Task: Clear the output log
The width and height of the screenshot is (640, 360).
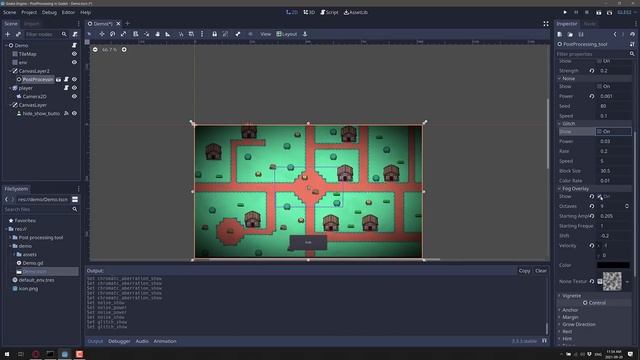Action: 541,271
